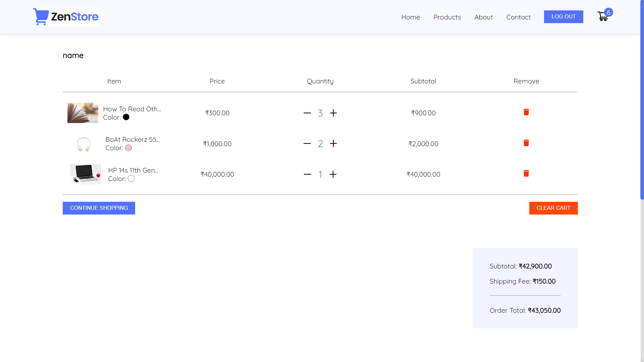The height and width of the screenshot is (362, 644).
Task: Go to the Home page
Action: pyautogui.click(x=410, y=17)
